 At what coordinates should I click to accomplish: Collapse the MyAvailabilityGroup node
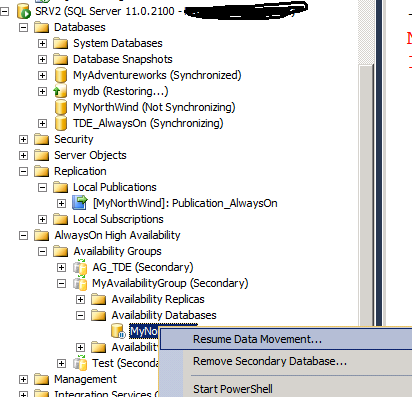coord(61,283)
